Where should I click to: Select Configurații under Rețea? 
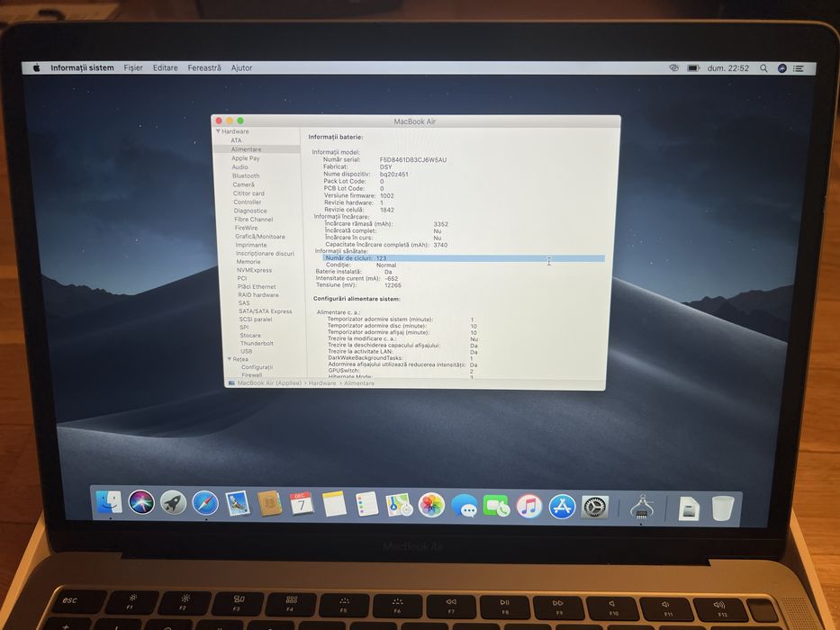coord(257,367)
